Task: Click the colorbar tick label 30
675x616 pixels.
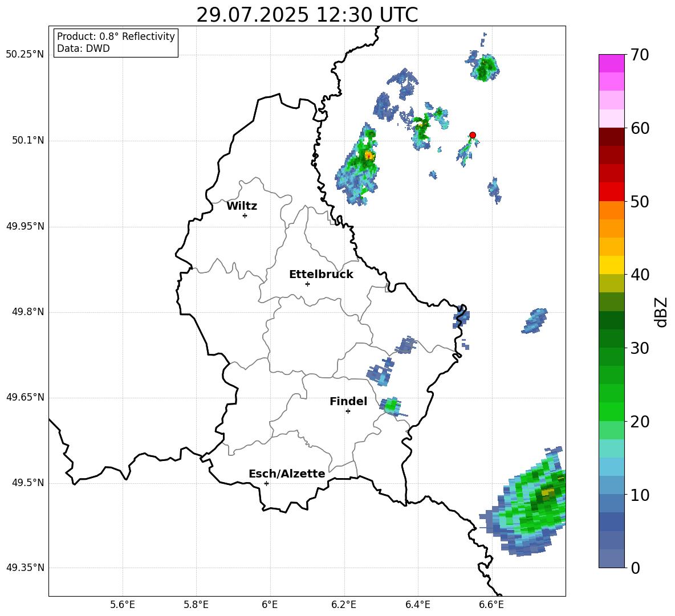Action: click(x=640, y=348)
